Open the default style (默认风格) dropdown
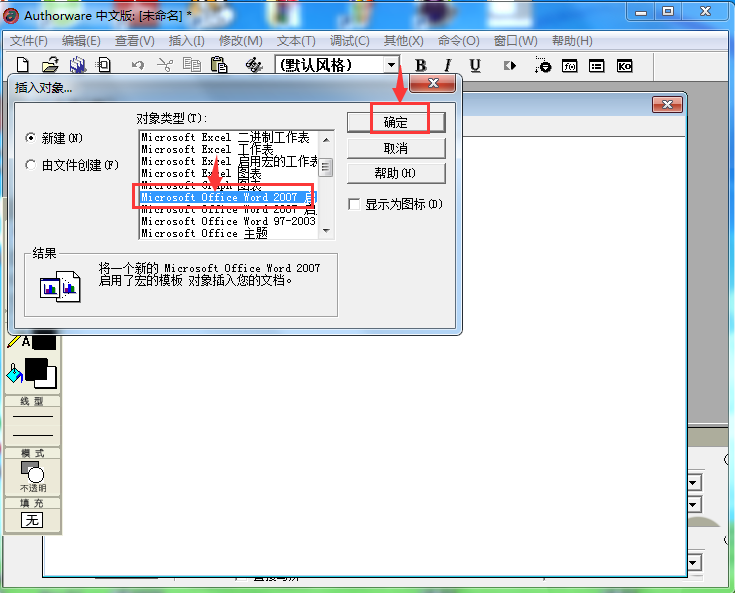Image resolution: width=735 pixels, height=593 pixels. pyautogui.click(x=390, y=65)
